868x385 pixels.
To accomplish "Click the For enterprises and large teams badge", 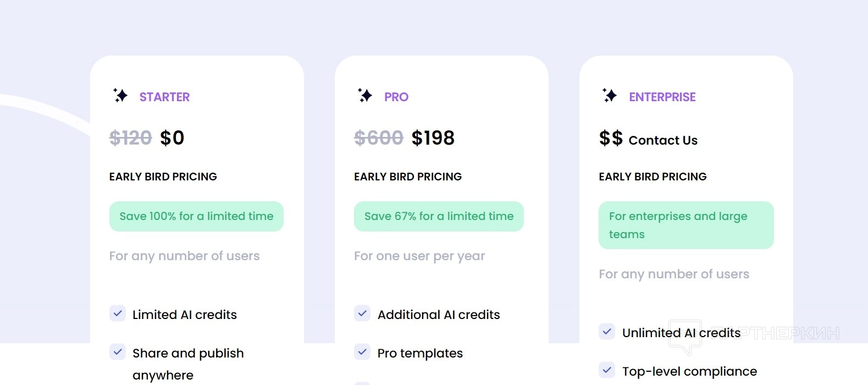I will coord(686,225).
